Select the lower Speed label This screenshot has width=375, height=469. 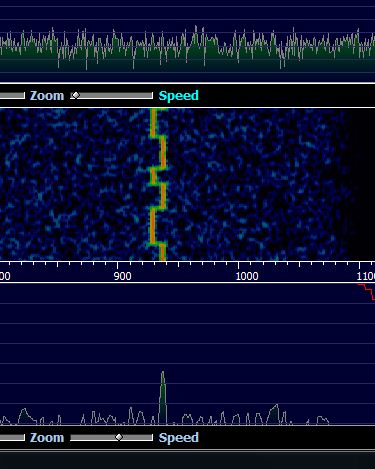[x=178, y=438]
